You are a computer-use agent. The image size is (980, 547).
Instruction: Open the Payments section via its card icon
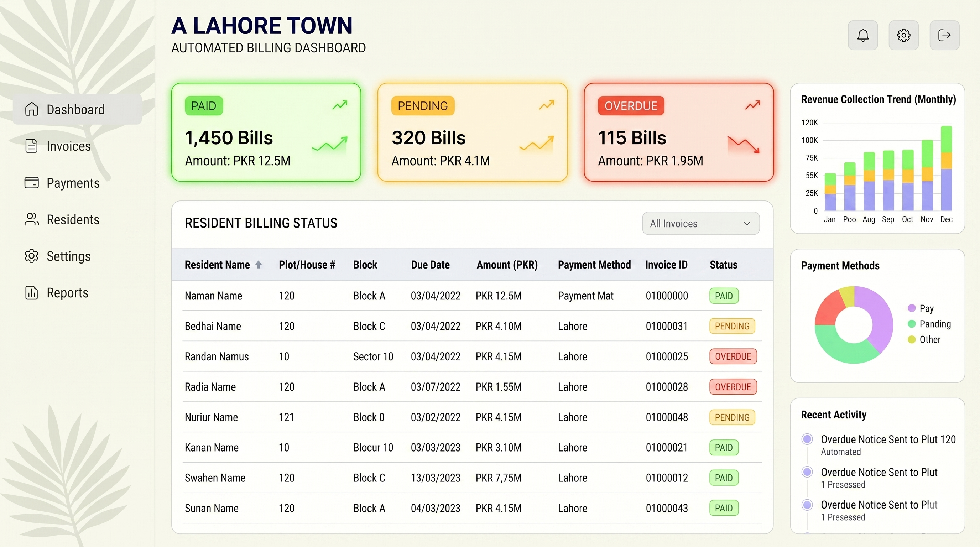pos(31,183)
